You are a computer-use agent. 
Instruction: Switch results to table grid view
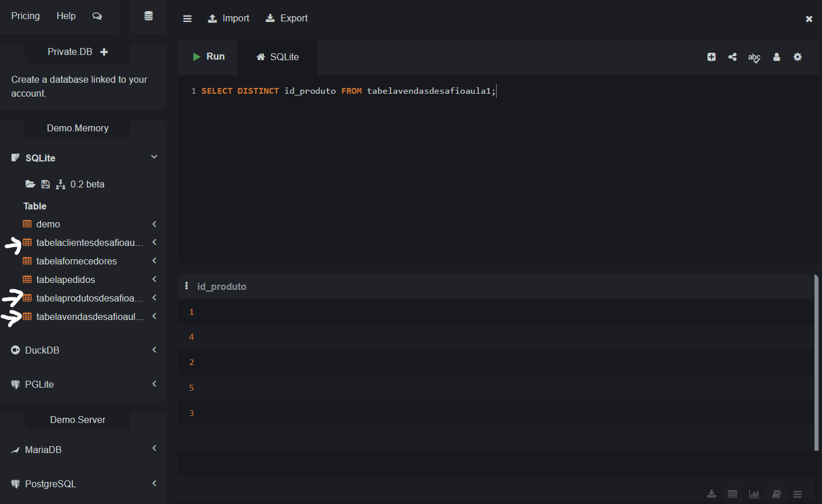(732, 494)
